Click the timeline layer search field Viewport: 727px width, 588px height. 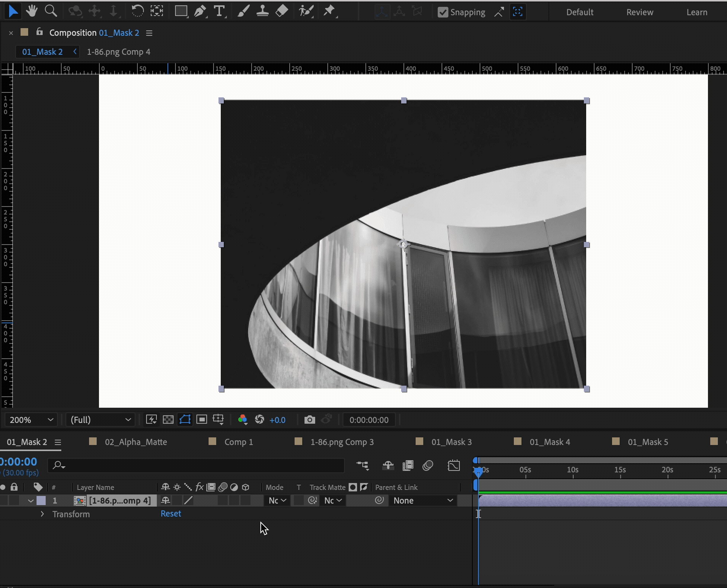click(x=198, y=465)
